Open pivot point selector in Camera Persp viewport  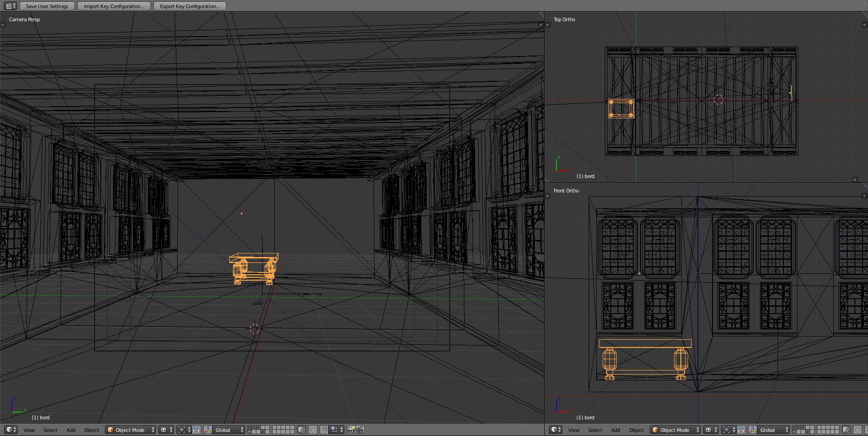(184, 430)
